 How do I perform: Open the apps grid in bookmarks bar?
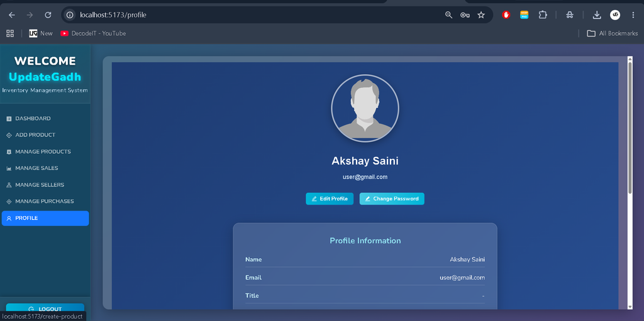point(10,33)
